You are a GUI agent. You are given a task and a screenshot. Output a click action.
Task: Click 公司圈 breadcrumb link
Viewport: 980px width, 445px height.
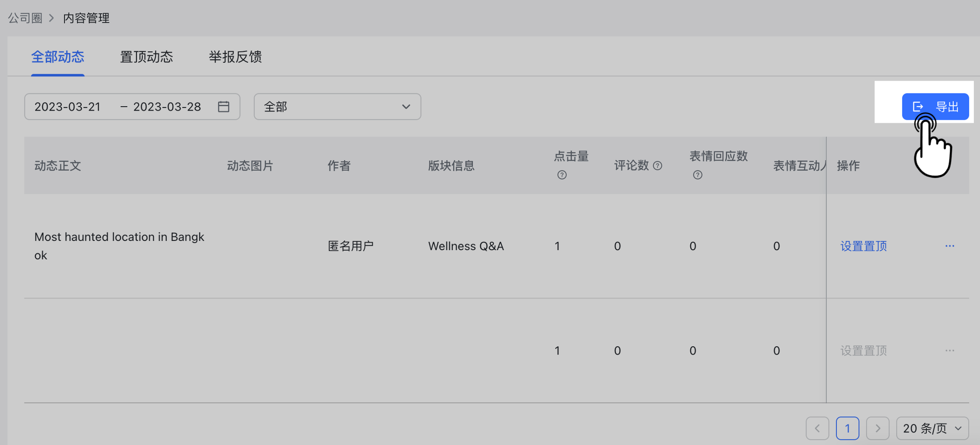(25, 18)
